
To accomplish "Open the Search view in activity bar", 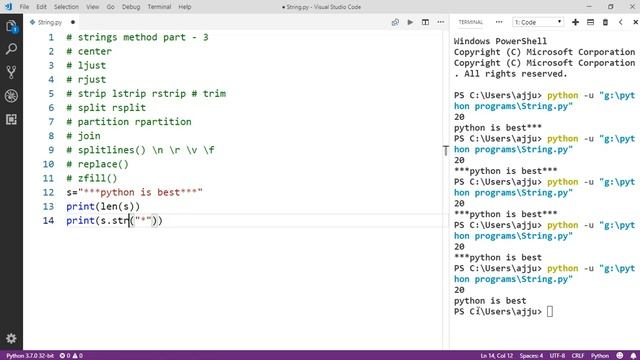I will coord(11,49).
